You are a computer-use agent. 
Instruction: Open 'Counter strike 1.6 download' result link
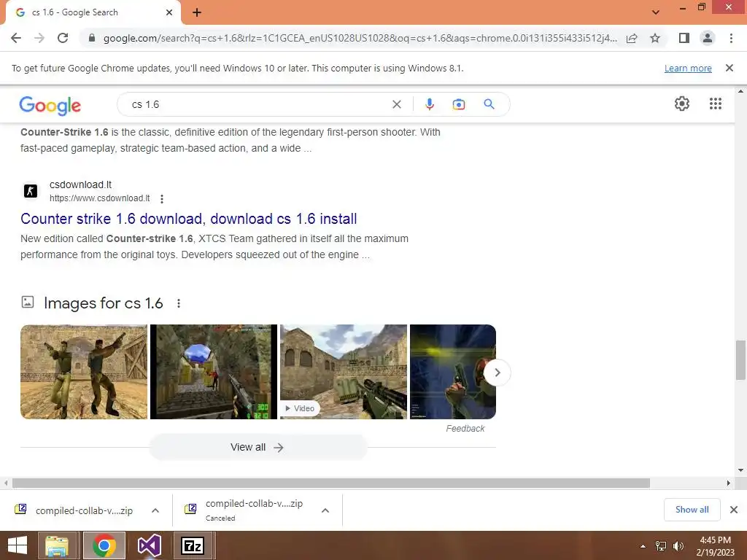pyautogui.click(x=189, y=219)
